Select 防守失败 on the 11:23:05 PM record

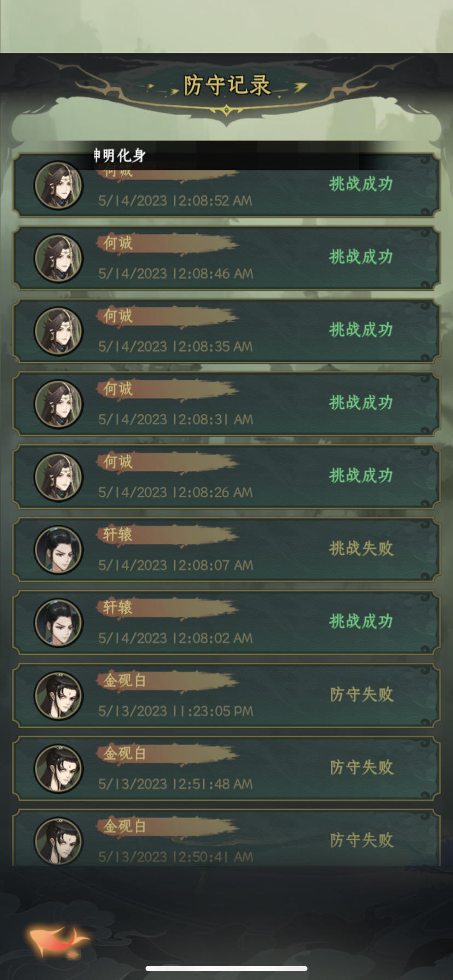click(x=362, y=695)
